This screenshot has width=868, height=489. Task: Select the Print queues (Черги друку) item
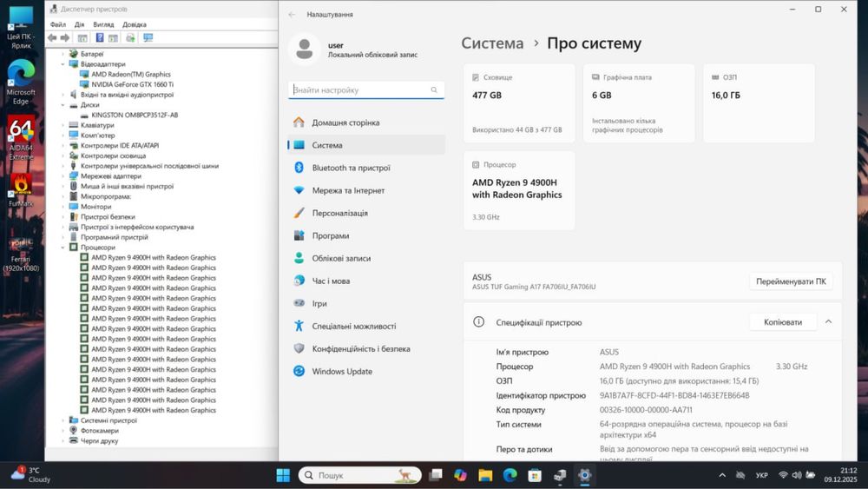pyautogui.click(x=99, y=441)
